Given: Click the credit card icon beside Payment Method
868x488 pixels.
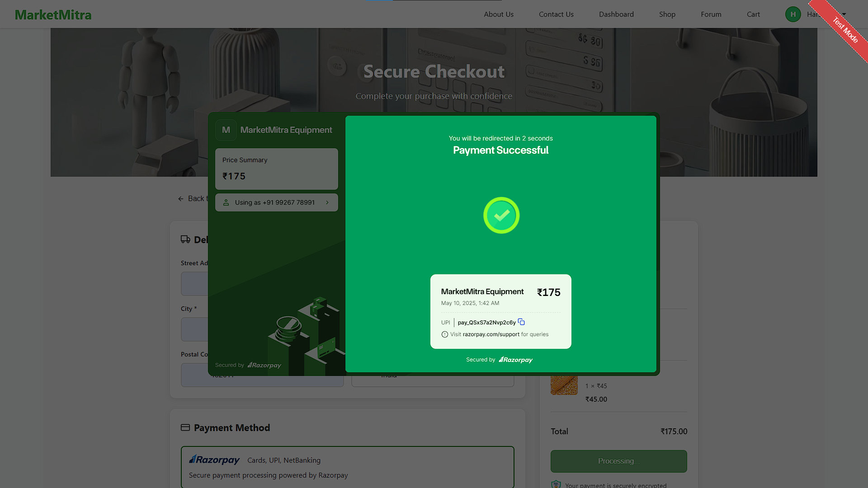Looking at the screenshot, I should (x=185, y=427).
